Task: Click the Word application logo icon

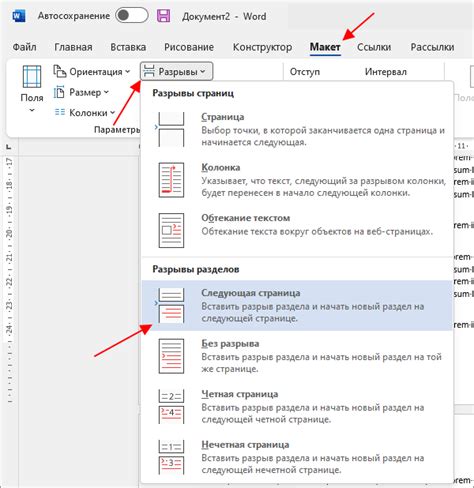Action: coord(19,16)
